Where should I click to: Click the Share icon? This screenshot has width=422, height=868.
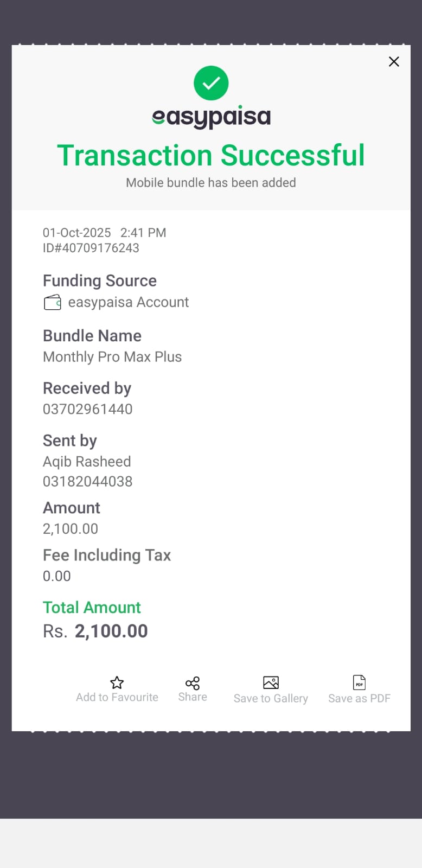click(x=193, y=682)
